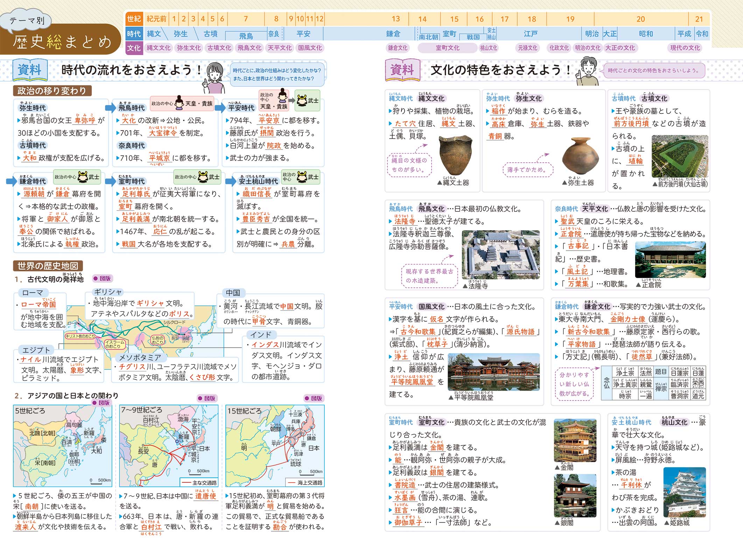Click the 政治の移り変わり section header
Viewport: 743px width, 560px height.
click(x=52, y=91)
